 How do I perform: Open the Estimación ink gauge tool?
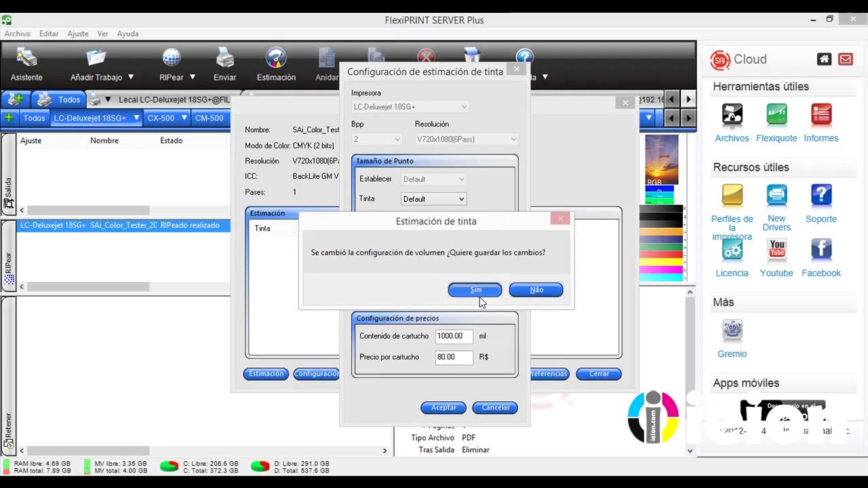click(x=276, y=58)
